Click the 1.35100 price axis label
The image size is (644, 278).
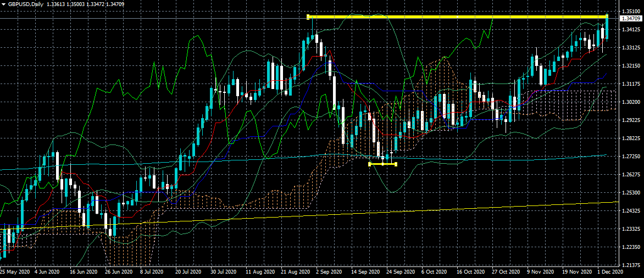tap(631, 11)
